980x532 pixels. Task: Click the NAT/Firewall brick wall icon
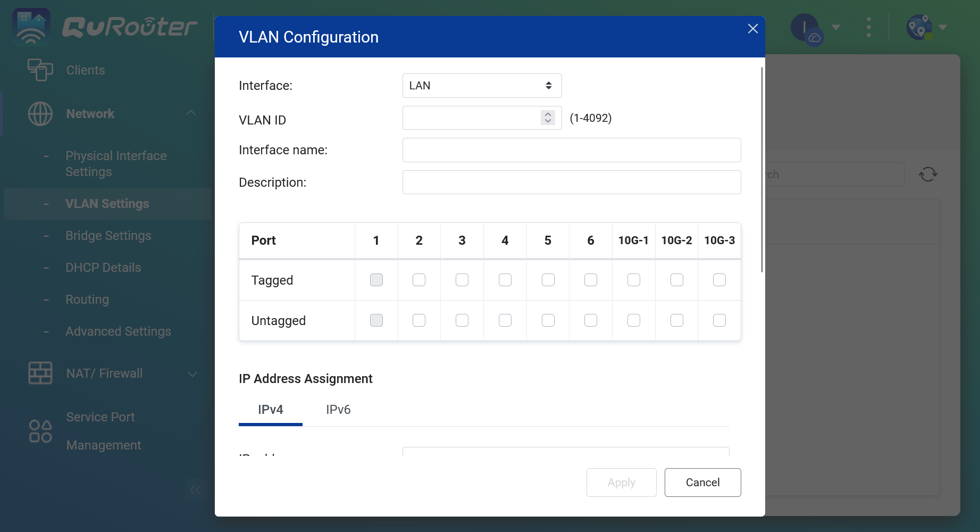click(40, 373)
